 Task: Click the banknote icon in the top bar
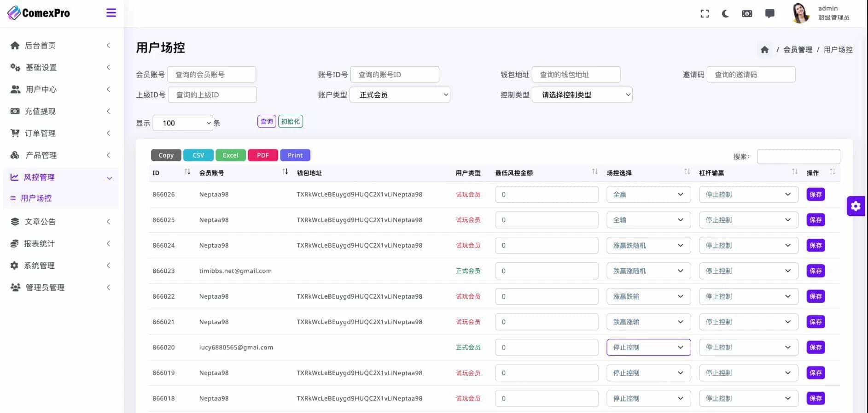point(747,14)
